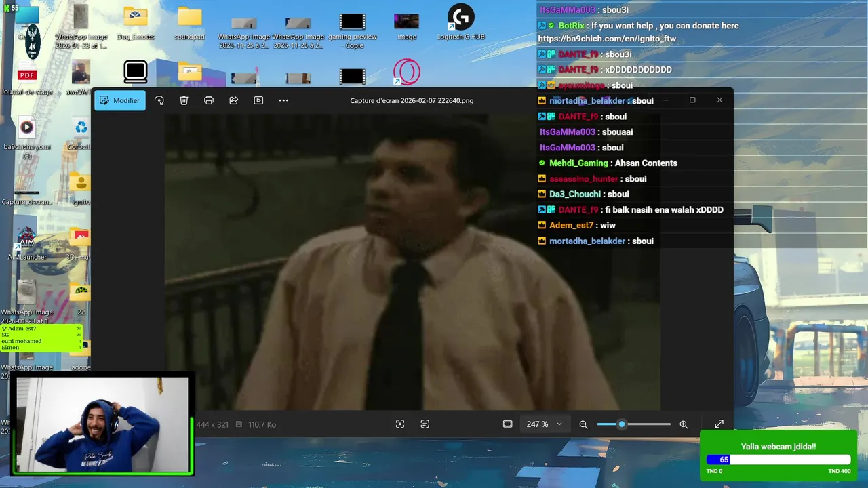Click the displayed photo of man in tie

pos(412,262)
